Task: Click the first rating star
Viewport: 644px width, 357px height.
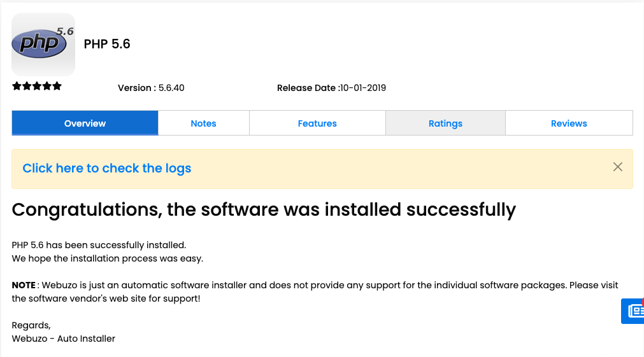Action: click(17, 87)
